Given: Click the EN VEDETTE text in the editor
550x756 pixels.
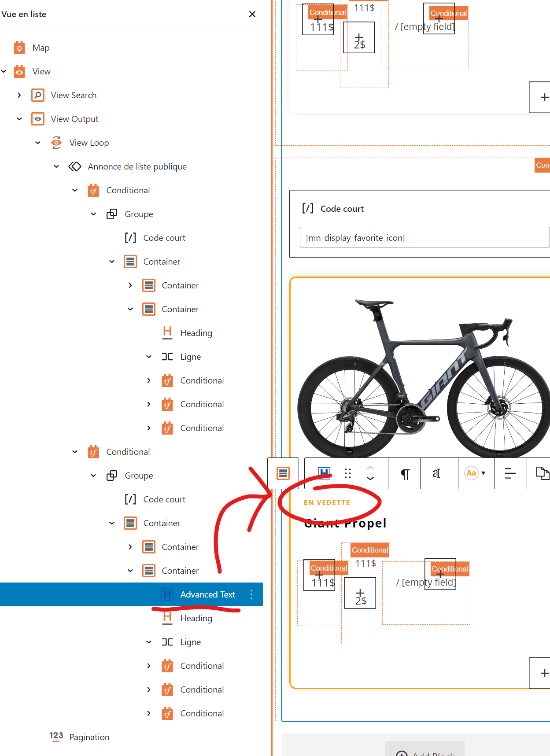Looking at the screenshot, I should pos(327,503).
